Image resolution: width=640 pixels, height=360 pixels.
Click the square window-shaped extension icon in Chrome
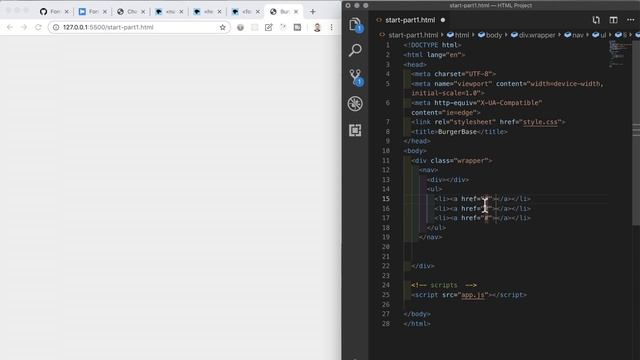tap(298, 27)
